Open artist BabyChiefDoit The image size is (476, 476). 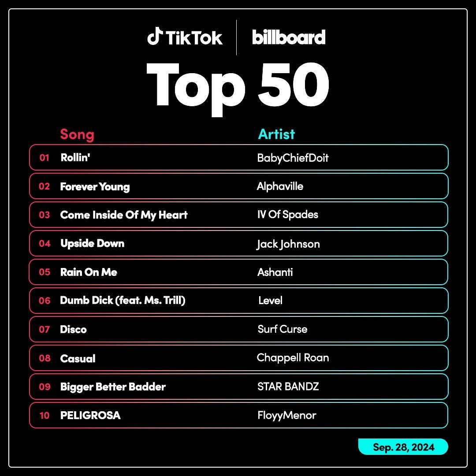(293, 158)
